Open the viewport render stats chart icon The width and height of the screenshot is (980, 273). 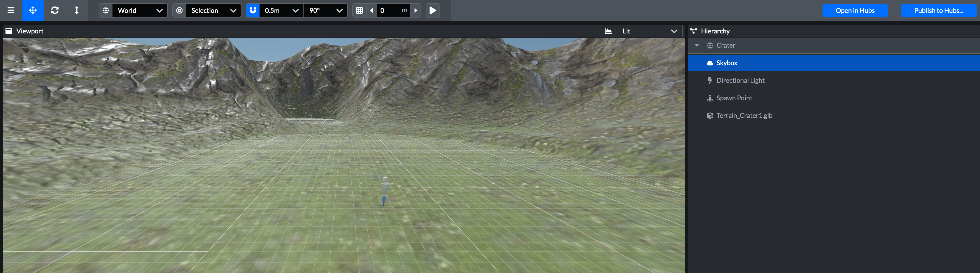coord(608,31)
